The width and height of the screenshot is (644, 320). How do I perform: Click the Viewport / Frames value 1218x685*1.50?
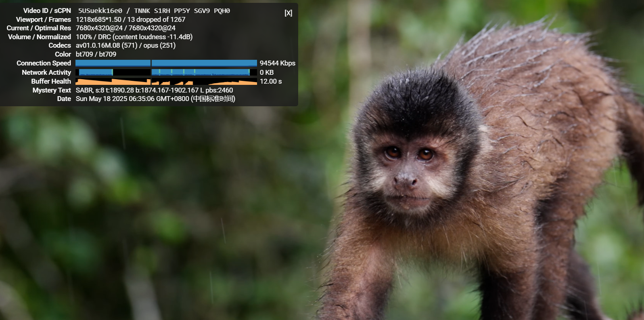tap(98, 19)
